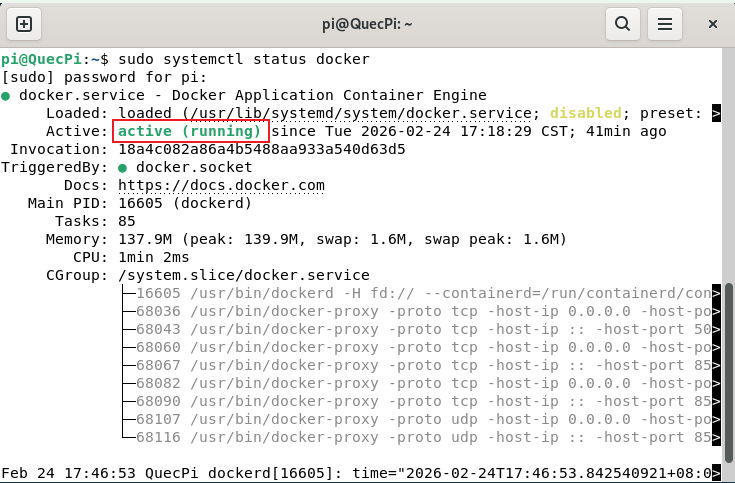Click the /system.slice/docker.service CGroup path

coord(244,275)
